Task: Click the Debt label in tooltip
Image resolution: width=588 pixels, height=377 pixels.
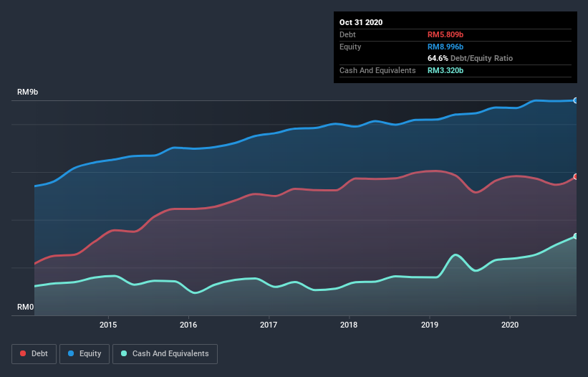Action: (347, 34)
